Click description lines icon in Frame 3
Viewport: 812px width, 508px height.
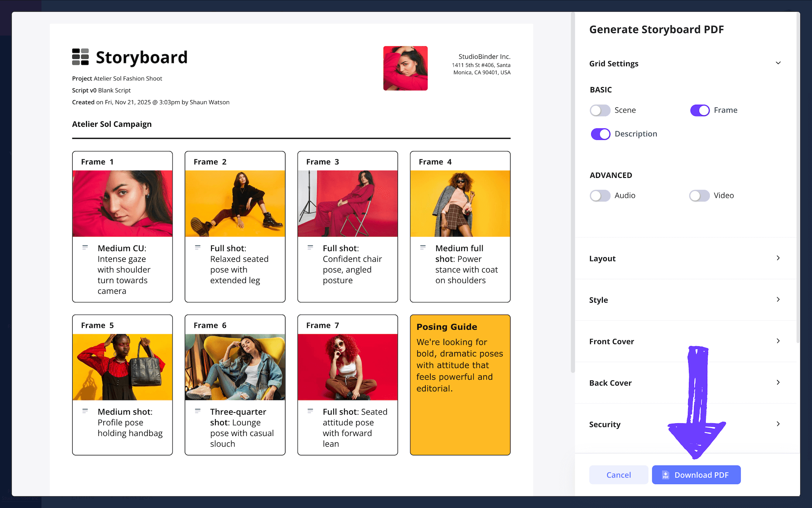pos(310,247)
